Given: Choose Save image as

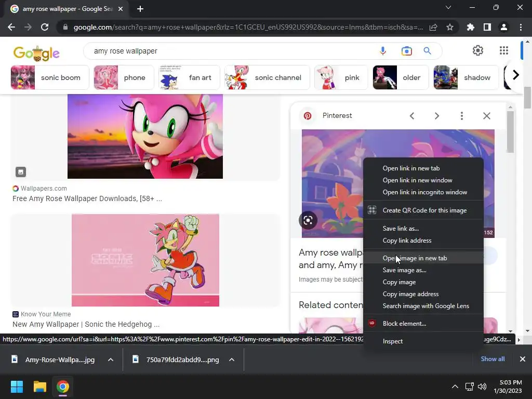Looking at the screenshot, I should 423,270.
